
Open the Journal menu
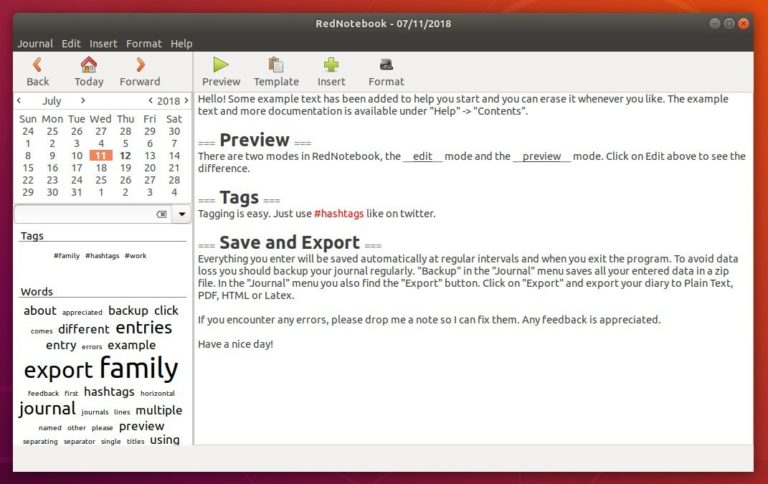tap(35, 44)
